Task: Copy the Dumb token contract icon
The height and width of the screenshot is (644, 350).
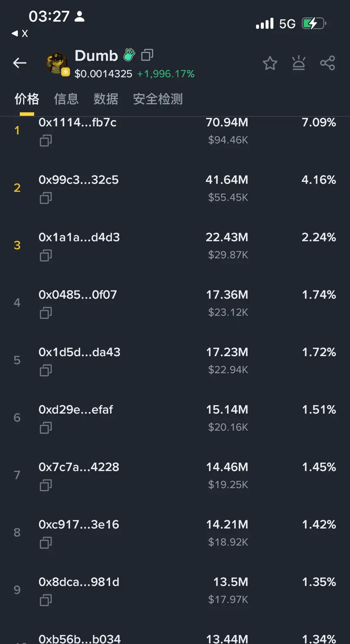Action: [147, 55]
